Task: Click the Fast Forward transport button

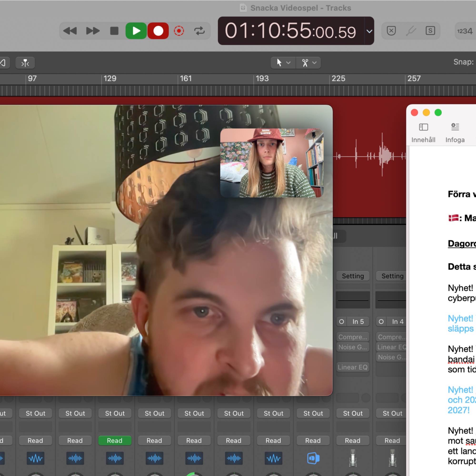Action: tap(93, 31)
